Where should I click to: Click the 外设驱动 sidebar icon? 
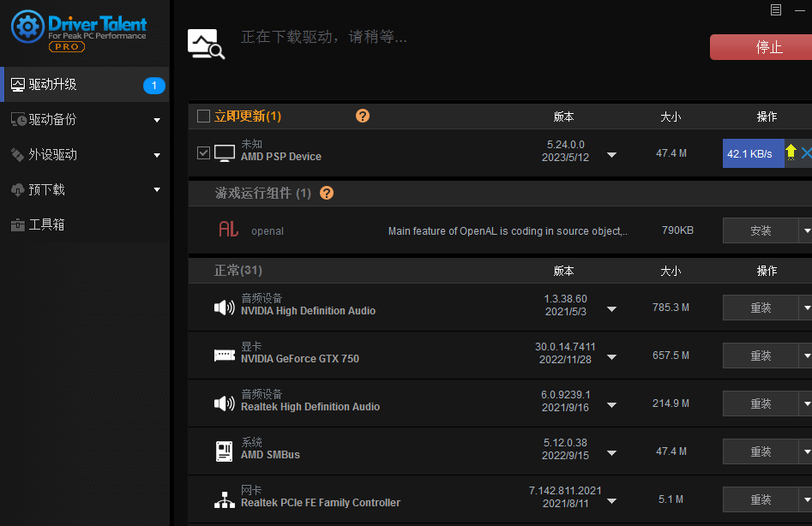[x=18, y=155]
